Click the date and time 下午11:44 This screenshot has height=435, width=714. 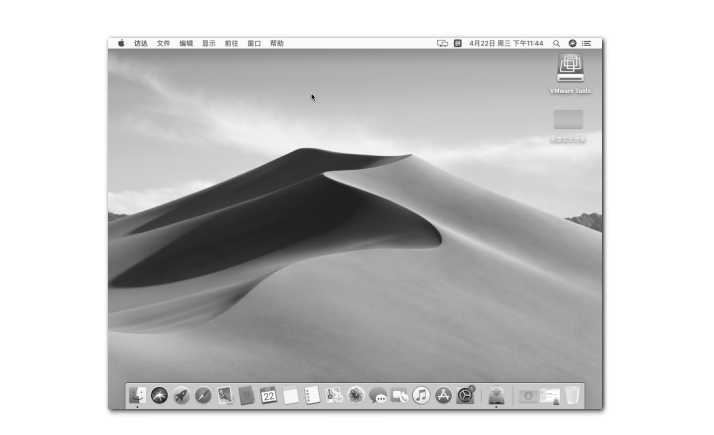[506, 43]
